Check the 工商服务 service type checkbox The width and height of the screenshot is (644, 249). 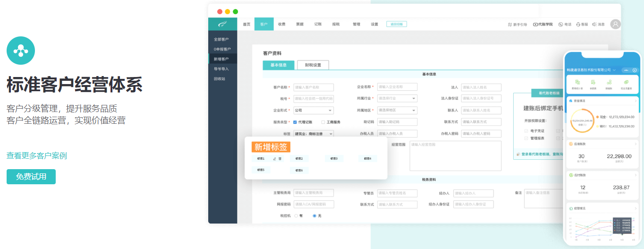tap(323, 122)
